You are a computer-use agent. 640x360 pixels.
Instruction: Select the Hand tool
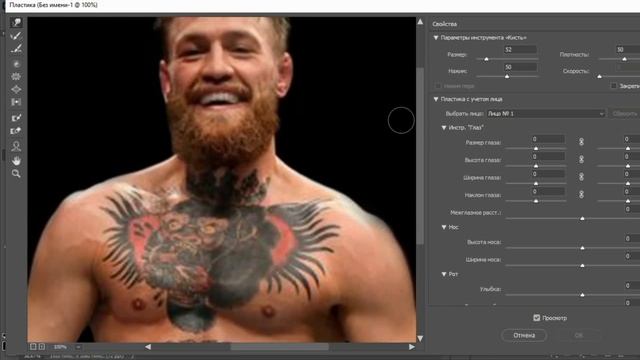[x=16, y=160]
